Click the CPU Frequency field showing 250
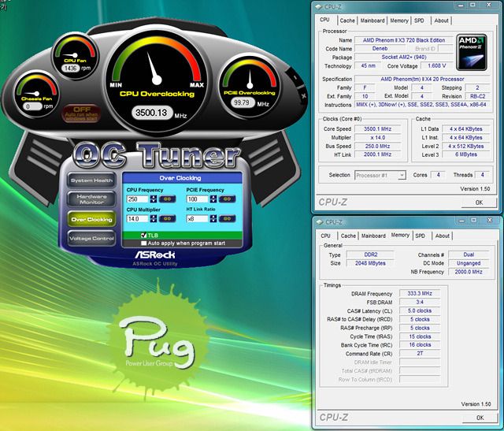The height and width of the screenshot is (431, 504). pyautogui.click(x=138, y=199)
